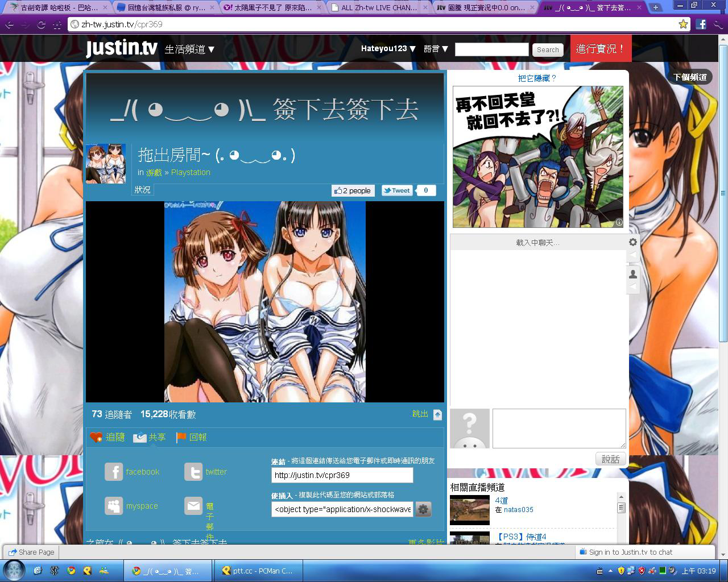Screen dimensions: 728x582
Task: Click the chat message text box
Action: (559, 428)
